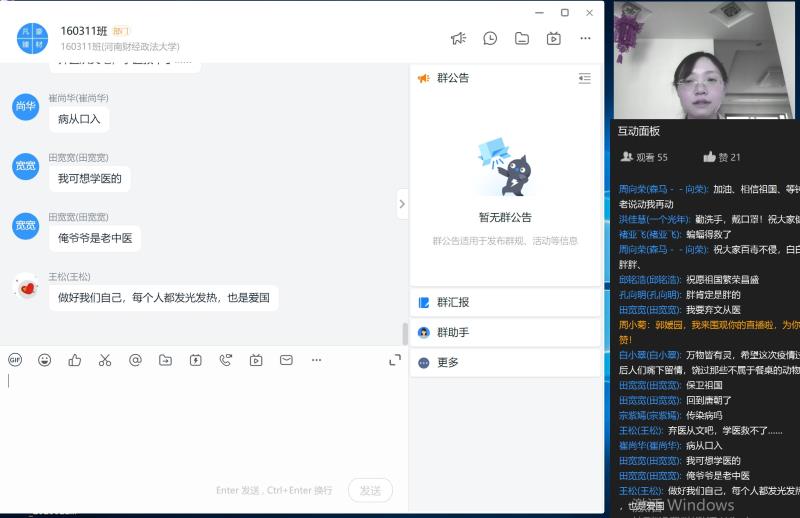The image size is (800, 518).
Task: Open the emoji picker
Action: tap(45, 360)
